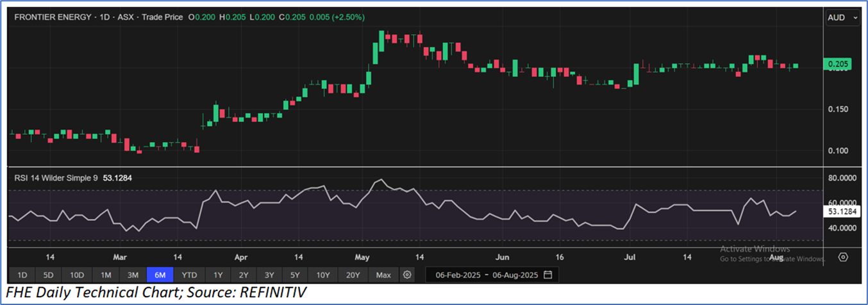The height and width of the screenshot is (305, 868).
Task: Select the YTD range
Action: (189, 275)
